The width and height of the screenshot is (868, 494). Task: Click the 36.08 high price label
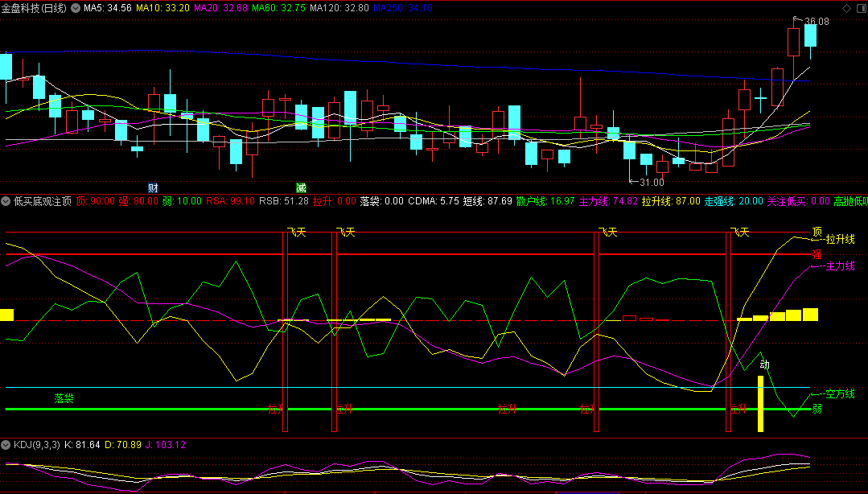[x=817, y=22]
